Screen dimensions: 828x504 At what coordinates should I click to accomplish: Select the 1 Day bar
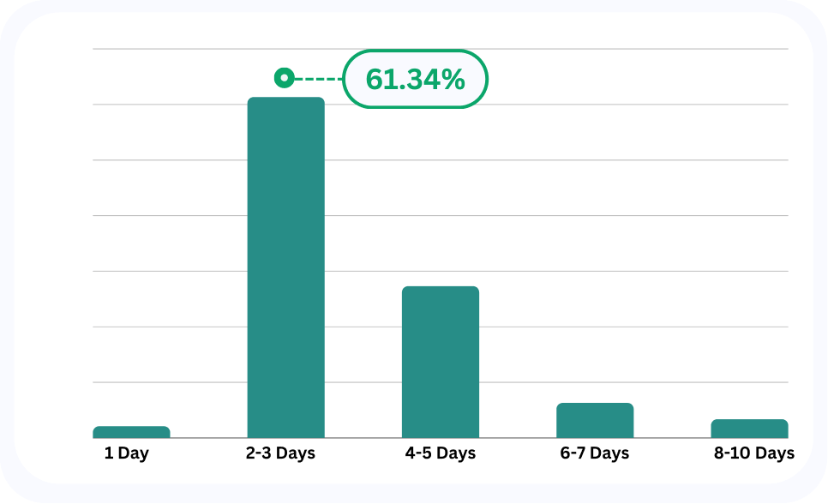131,432
